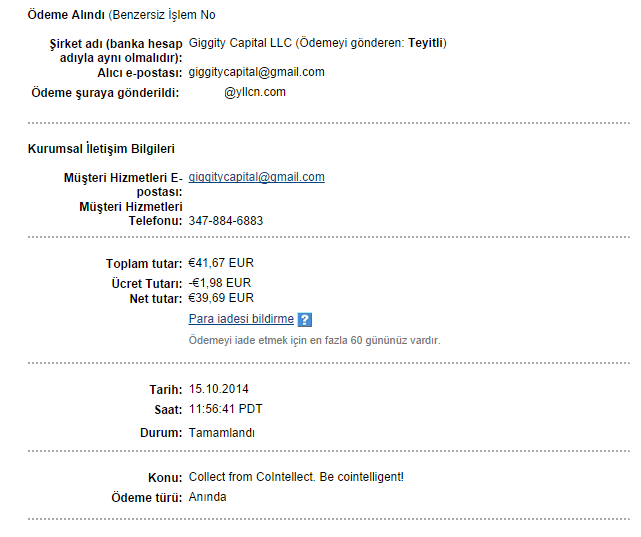
Task: Click the Kurumsal İletişim Bilgileri section heading
Action: (101, 149)
